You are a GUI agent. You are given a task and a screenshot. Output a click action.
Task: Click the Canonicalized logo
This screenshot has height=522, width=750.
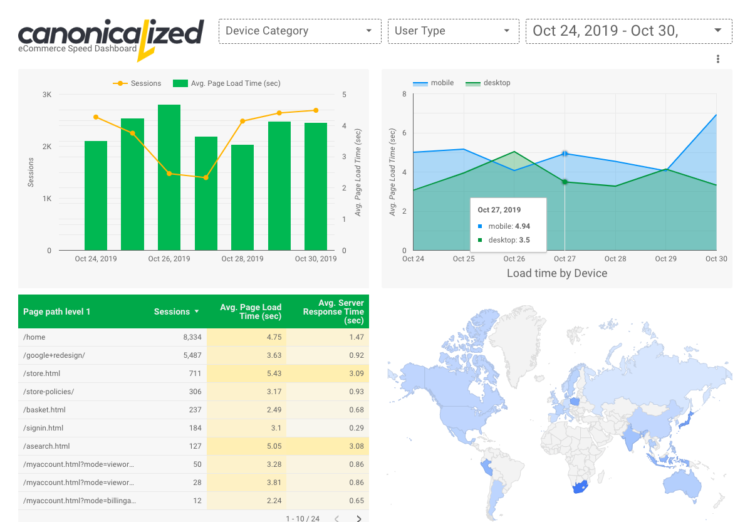coord(110,35)
